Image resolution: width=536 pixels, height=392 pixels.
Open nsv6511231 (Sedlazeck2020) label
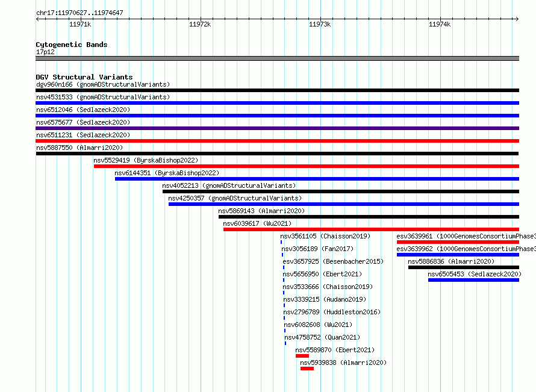83,135
